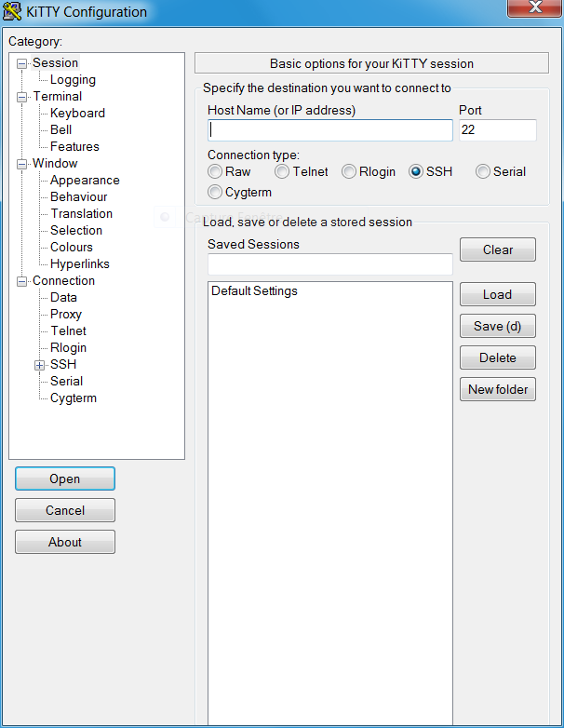The height and width of the screenshot is (728, 564).
Task: Collapse the Connection tree node
Action: coord(21,281)
